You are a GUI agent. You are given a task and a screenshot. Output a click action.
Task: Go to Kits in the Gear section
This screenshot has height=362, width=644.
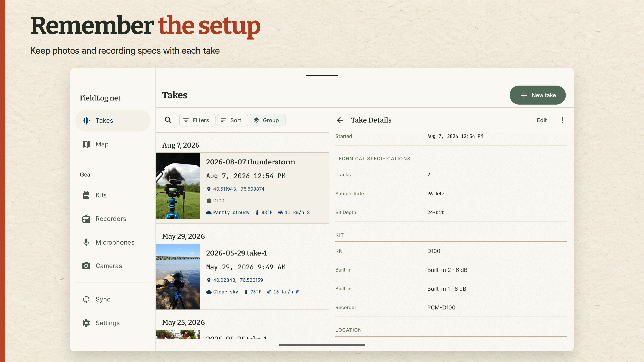point(113,195)
